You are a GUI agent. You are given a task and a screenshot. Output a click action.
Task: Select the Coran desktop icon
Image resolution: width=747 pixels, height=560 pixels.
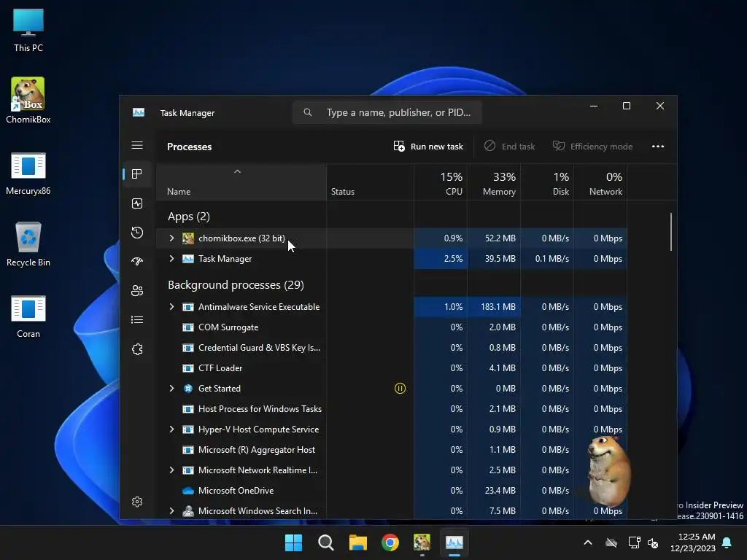click(x=28, y=316)
